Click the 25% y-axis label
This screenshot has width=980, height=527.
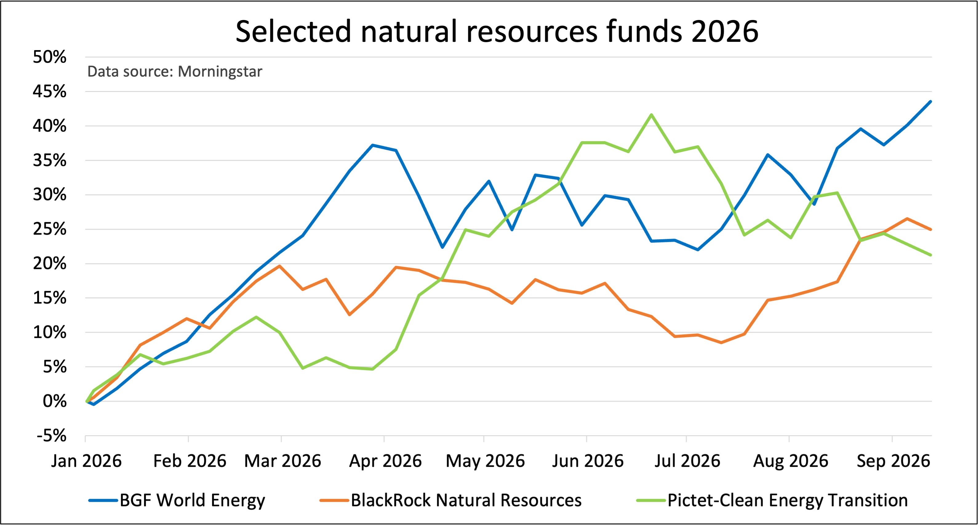click(50, 229)
